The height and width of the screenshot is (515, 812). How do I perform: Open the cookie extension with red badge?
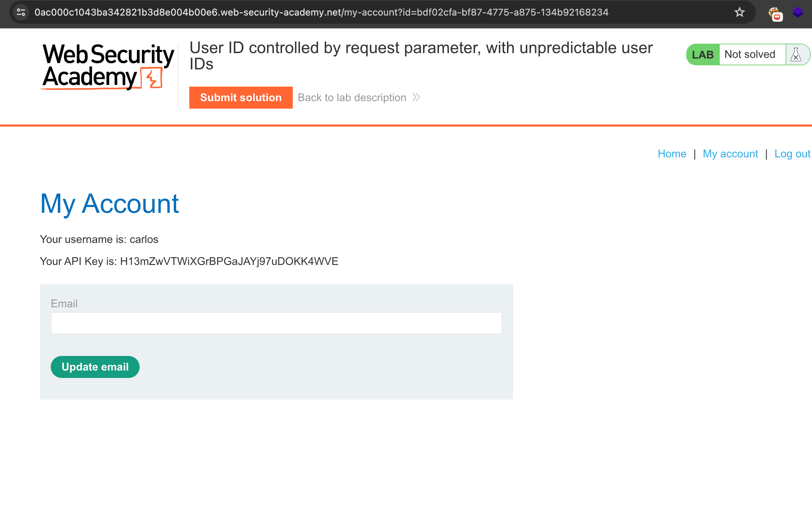click(774, 13)
